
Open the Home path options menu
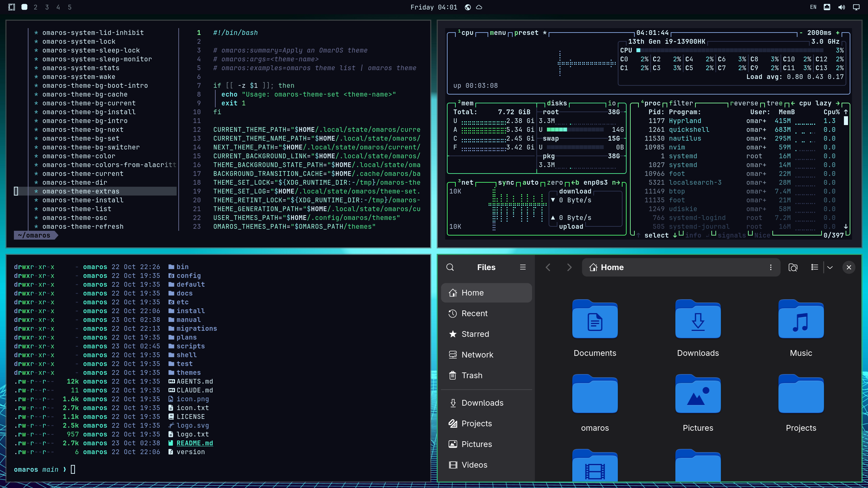tap(771, 267)
